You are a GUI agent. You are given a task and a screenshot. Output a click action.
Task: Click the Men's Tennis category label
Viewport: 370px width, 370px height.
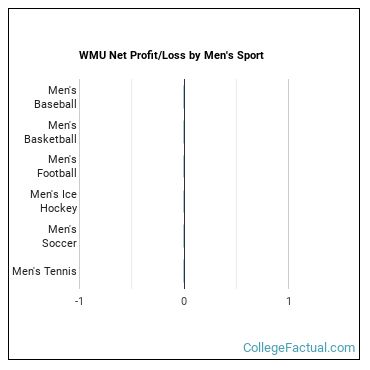(44, 271)
